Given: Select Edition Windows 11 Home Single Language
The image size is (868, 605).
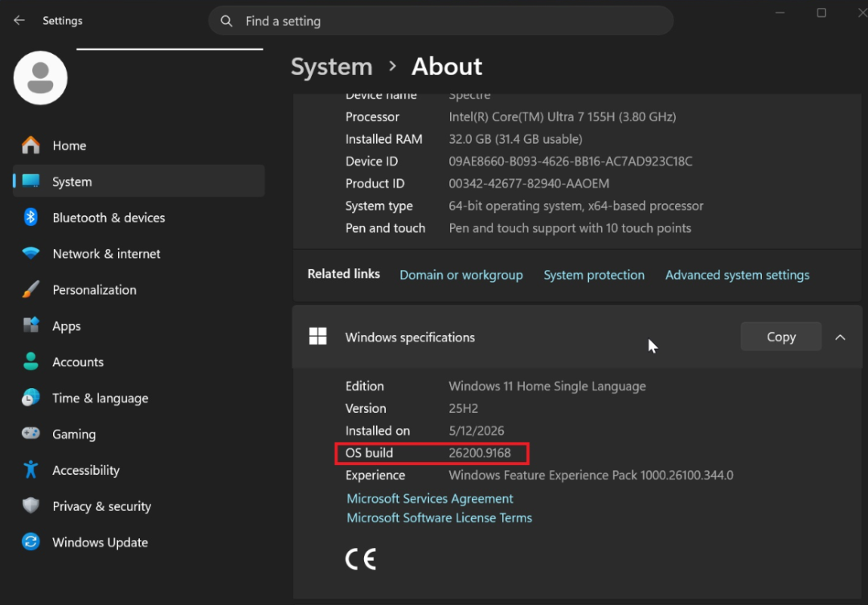Looking at the screenshot, I should coord(547,386).
